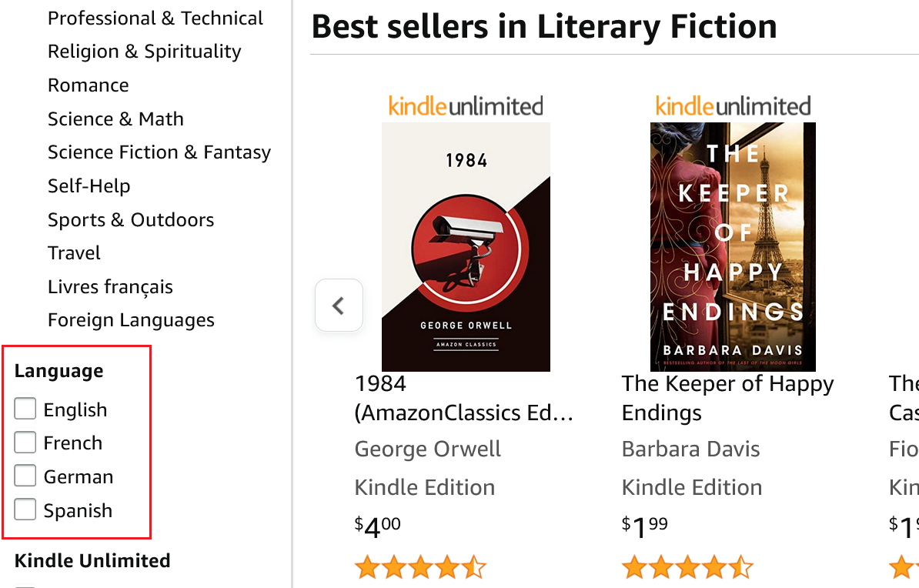Screen dimensions: 919x588
Task: Click the $4.00 price of 1984
Action: tap(377, 526)
